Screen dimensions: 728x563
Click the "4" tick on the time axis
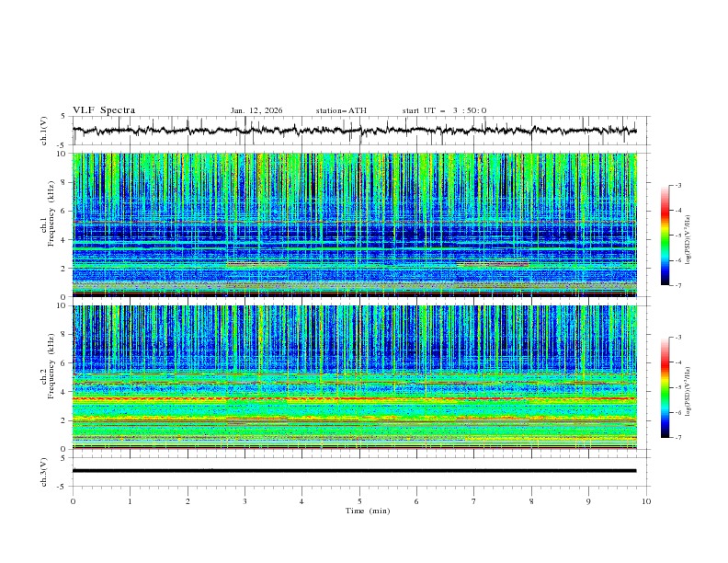click(x=301, y=501)
